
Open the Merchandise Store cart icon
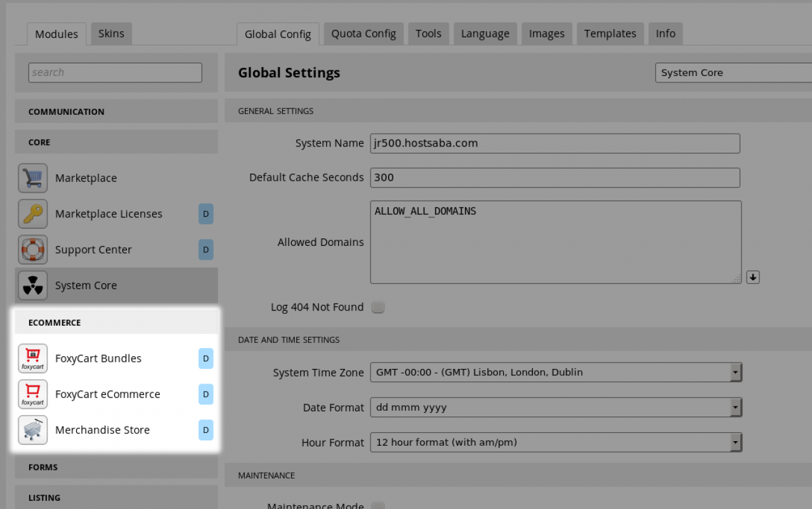click(x=32, y=430)
